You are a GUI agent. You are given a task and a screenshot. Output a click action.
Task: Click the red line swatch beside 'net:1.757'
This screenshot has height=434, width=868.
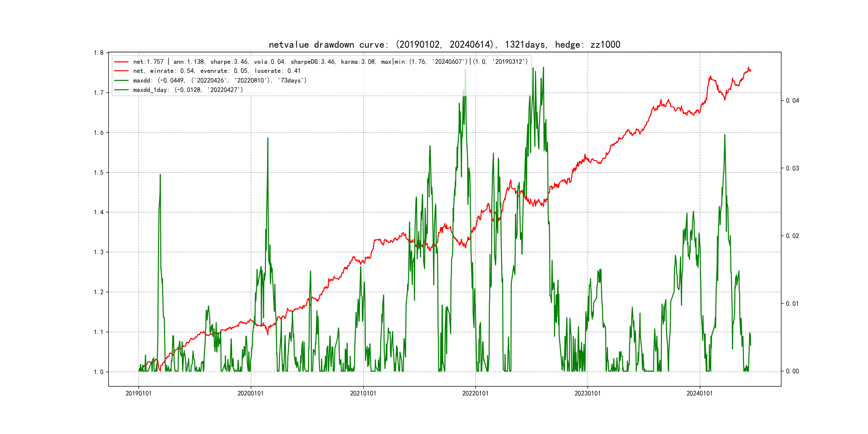tap(121, 62)
